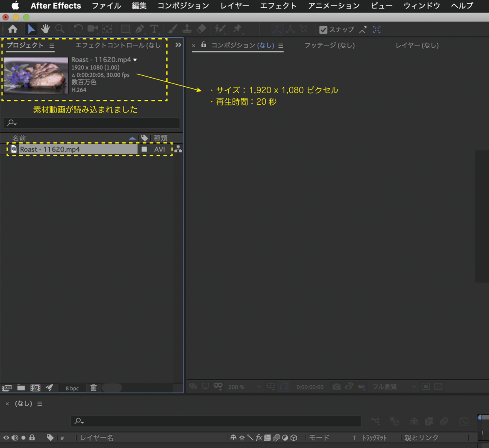This screenshot has height=448, width=489.
Task: Switch to the Footage (なし) tab
Action: tap(330, 45)
